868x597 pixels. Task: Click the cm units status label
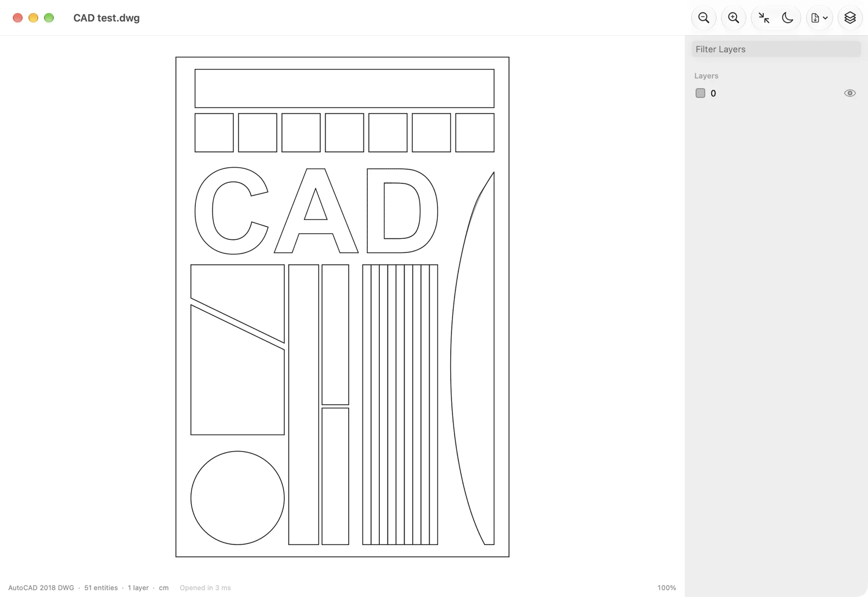click(x=164, y=588)
